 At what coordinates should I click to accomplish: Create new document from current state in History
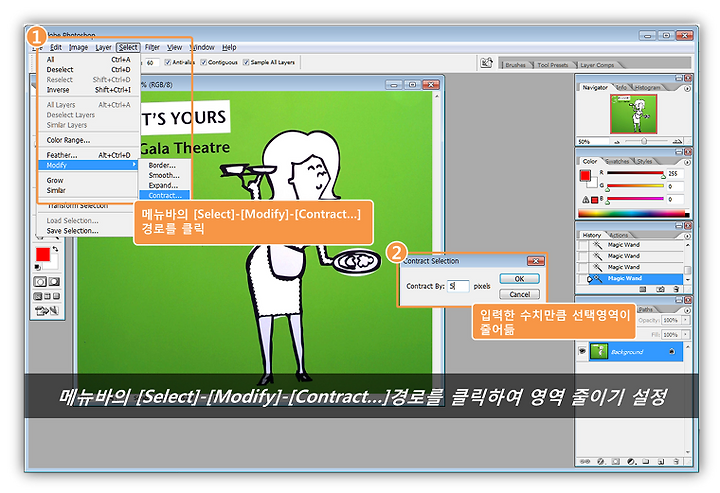pos(643,289)
